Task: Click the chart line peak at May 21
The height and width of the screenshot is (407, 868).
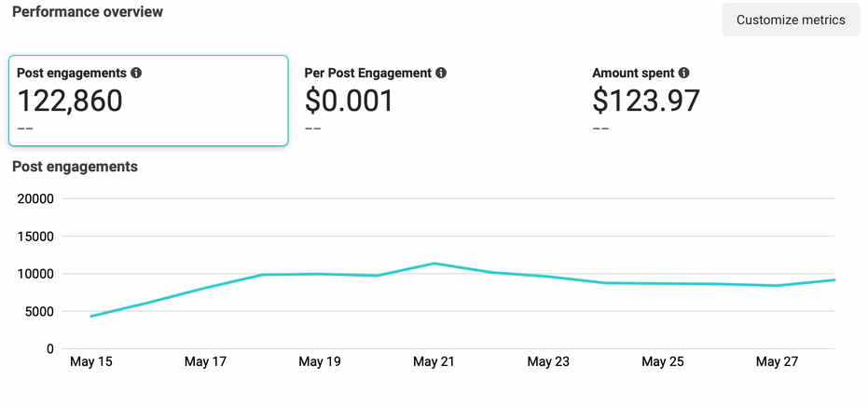Action: [434, 264]
